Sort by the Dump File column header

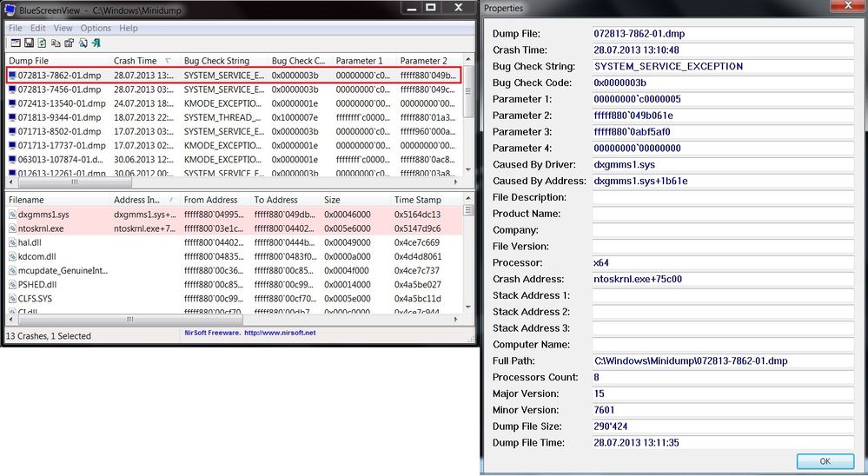coord(57,60)
